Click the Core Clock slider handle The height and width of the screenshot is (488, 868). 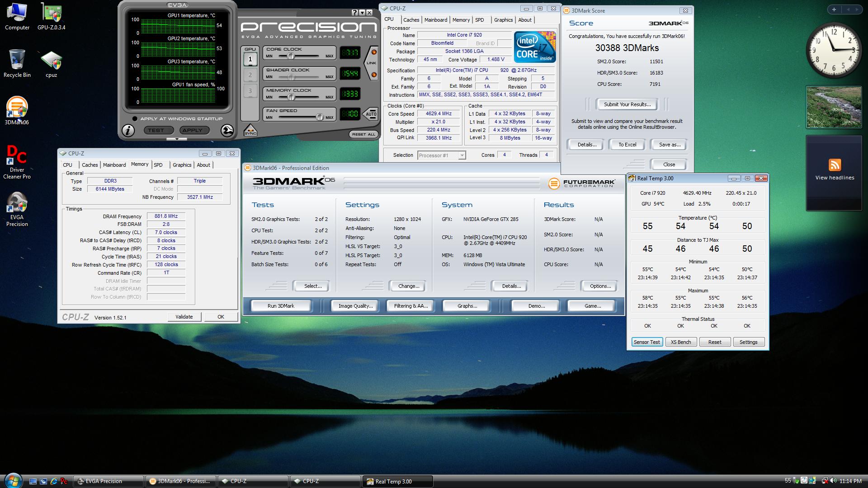291,56
